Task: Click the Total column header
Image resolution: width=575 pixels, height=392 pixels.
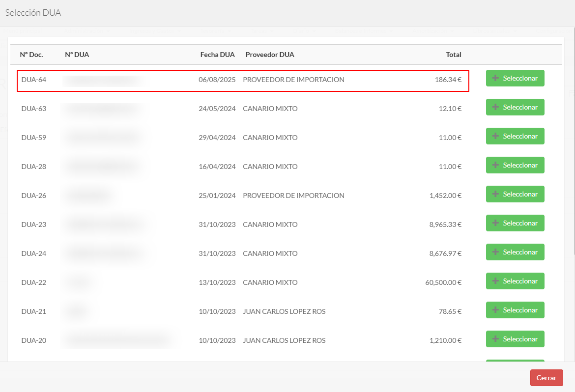Action: click(x=453, y=55)
